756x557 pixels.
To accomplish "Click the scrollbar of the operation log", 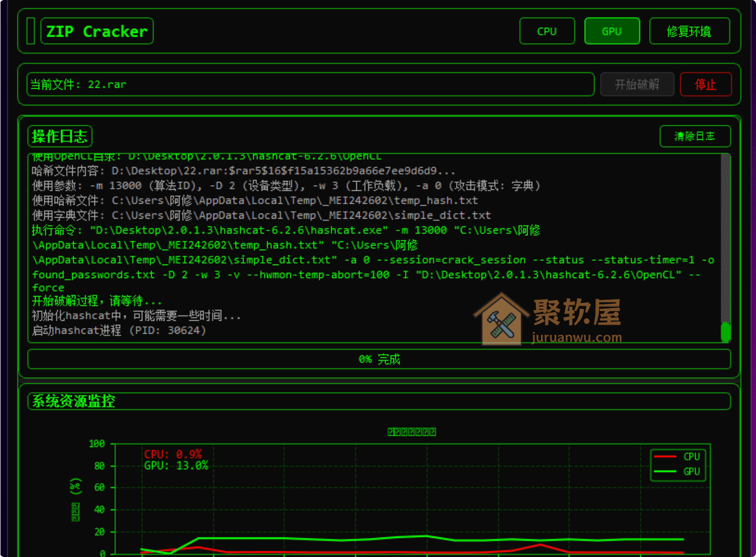I will pos(726,333).
